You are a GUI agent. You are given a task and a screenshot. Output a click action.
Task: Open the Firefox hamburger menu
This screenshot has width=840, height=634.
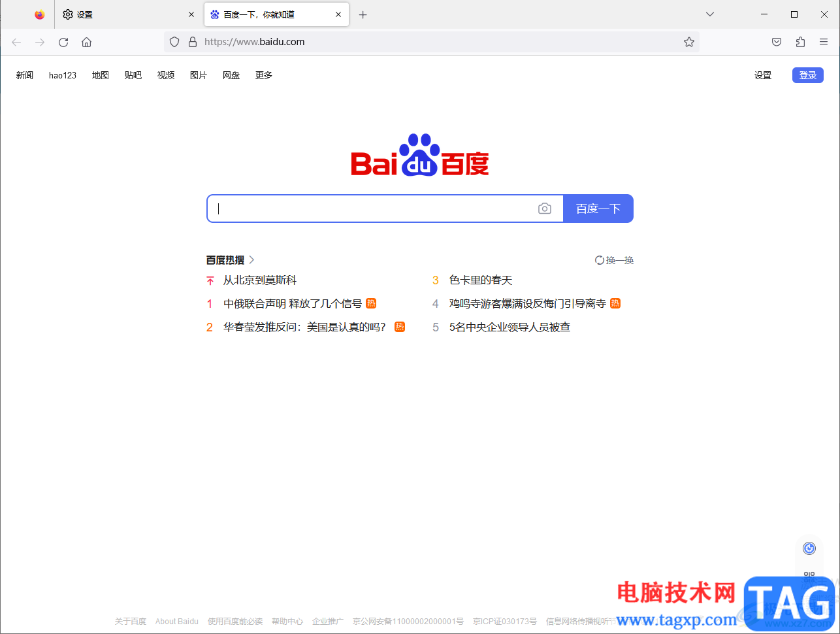[824, 42]
